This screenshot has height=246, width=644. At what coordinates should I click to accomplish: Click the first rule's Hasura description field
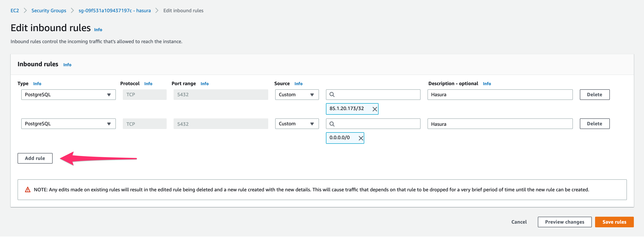coord(500,95)
